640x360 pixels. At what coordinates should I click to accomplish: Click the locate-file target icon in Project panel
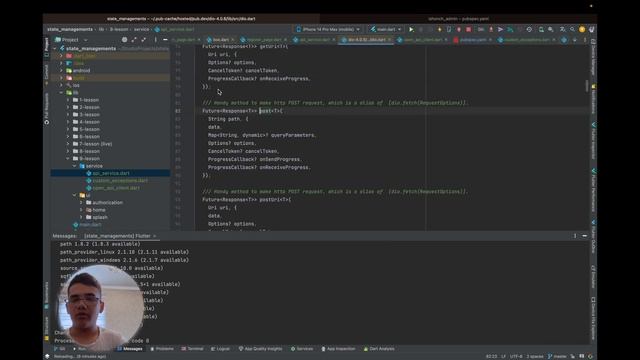click(x=124, y=40)
